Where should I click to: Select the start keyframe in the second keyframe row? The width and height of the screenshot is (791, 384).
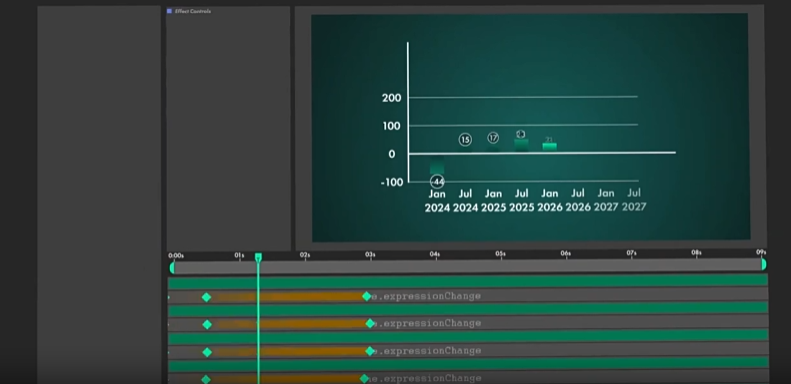click(207, 324)
